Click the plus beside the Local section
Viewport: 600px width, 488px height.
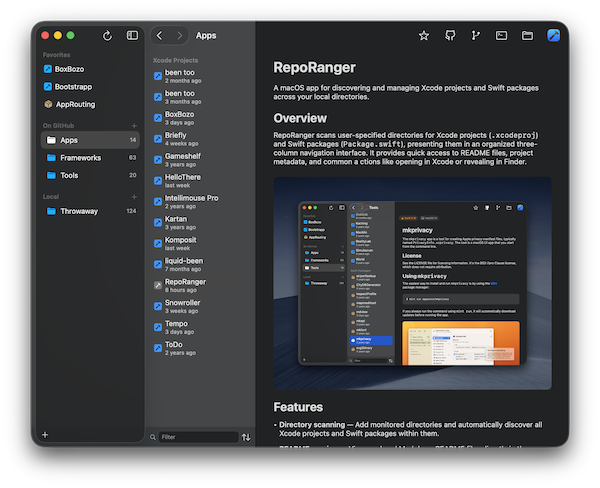[134, 197]
